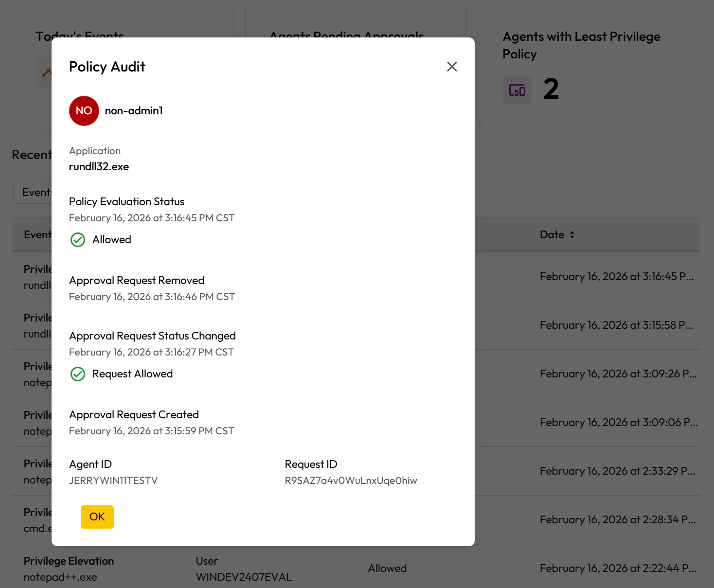Select the Agent ID JERRYWIN11TESTV text
Image resolution: width=714 pixels, height=588 pixels.
click(x=113, y=481)
